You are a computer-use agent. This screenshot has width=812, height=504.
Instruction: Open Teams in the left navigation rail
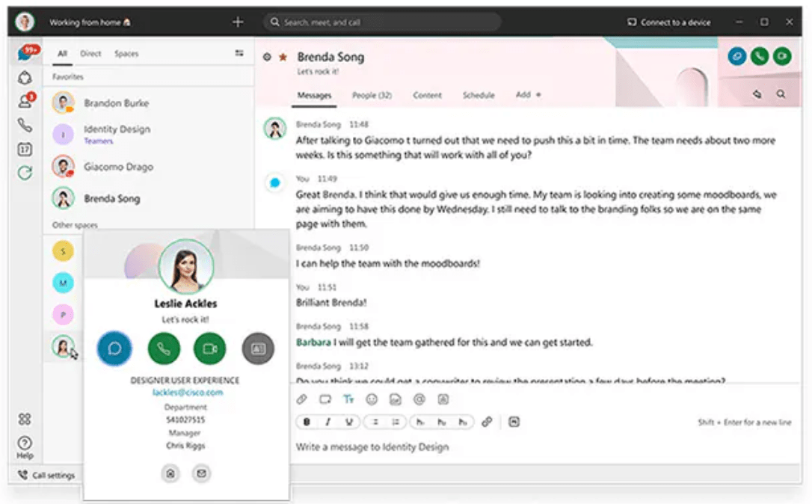click(x=25, y=78)
